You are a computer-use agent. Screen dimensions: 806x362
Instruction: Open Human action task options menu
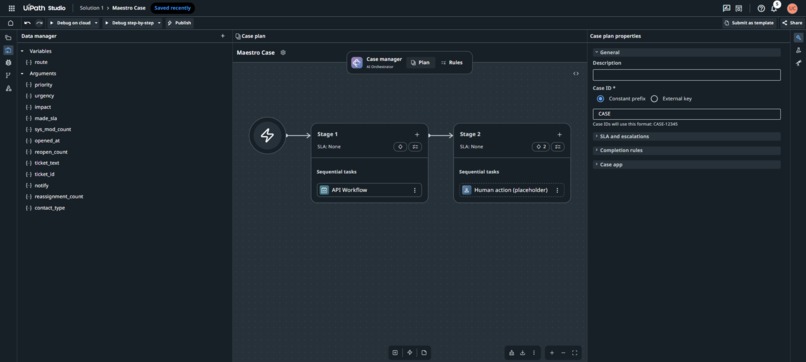coord(557,190)
